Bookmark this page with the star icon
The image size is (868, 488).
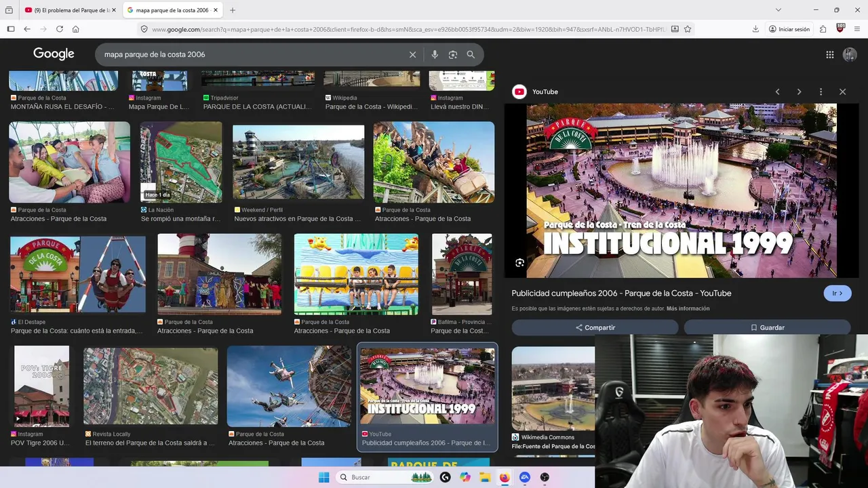(688, 29)
